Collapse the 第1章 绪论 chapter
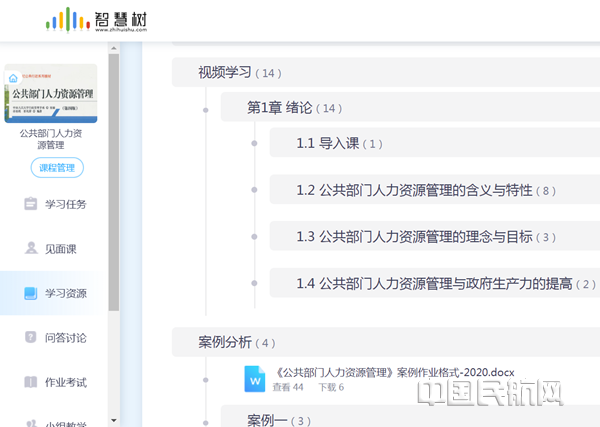 pyautogui.click(x=410, y=108)
